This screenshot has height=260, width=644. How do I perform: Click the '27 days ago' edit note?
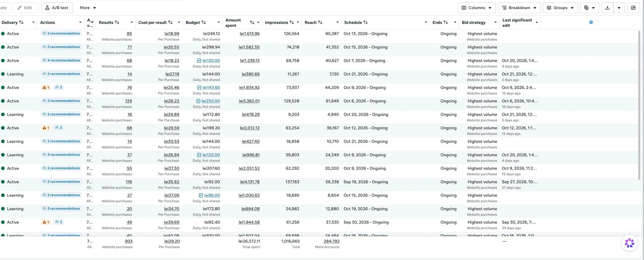511,187
